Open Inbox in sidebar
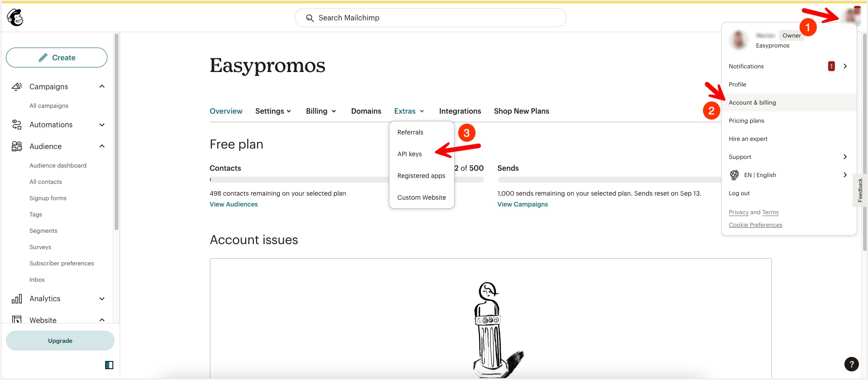 37,280
